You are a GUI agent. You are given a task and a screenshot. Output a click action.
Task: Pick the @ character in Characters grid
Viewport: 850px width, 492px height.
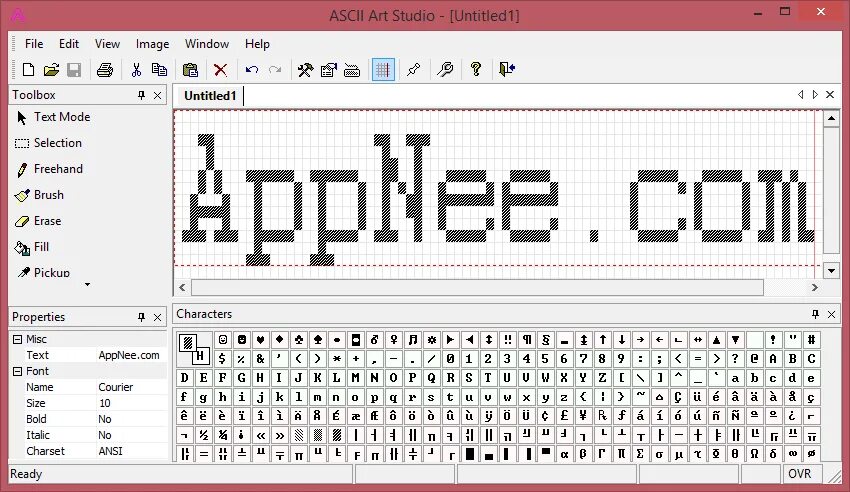[x=754, y=359]
